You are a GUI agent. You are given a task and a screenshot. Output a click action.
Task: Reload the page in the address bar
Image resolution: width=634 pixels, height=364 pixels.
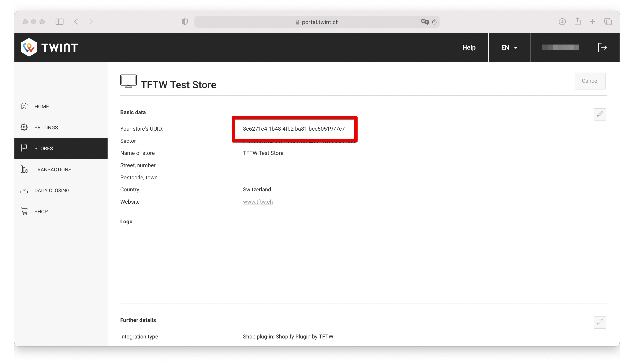(434, 22)
